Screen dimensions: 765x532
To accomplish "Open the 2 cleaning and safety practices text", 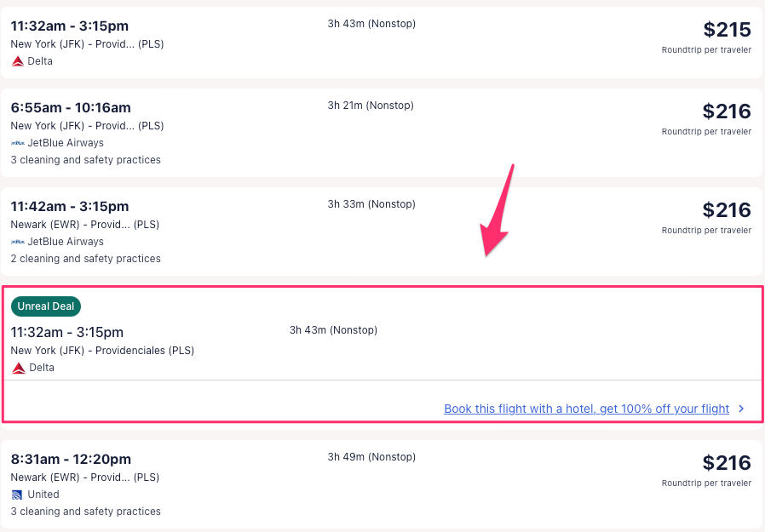I will coord(85,259).
